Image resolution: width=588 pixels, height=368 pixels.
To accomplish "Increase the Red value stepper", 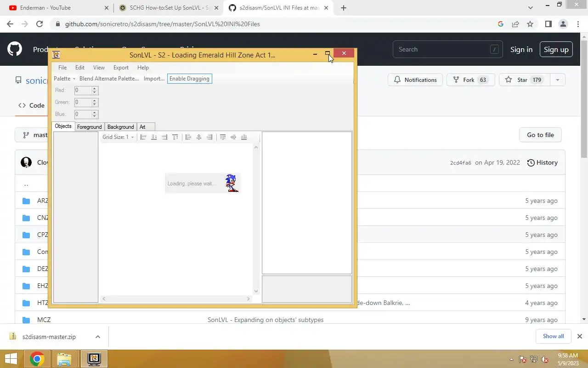I will 95,88.
